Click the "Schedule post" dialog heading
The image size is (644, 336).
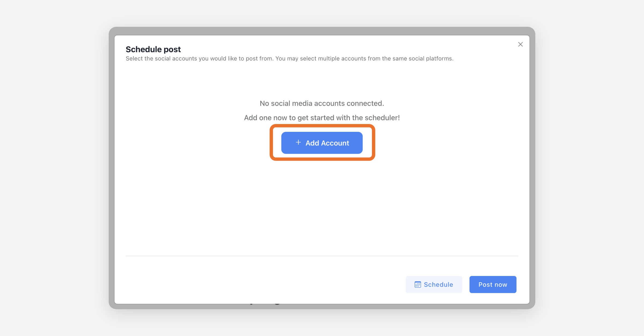tap(153, 49)
